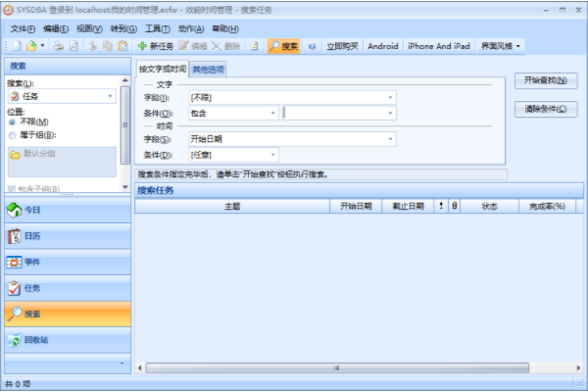Viewport: 588px width, 392px height.
Task: Select the 属于组 radio button
Action: tap(11, 135)
